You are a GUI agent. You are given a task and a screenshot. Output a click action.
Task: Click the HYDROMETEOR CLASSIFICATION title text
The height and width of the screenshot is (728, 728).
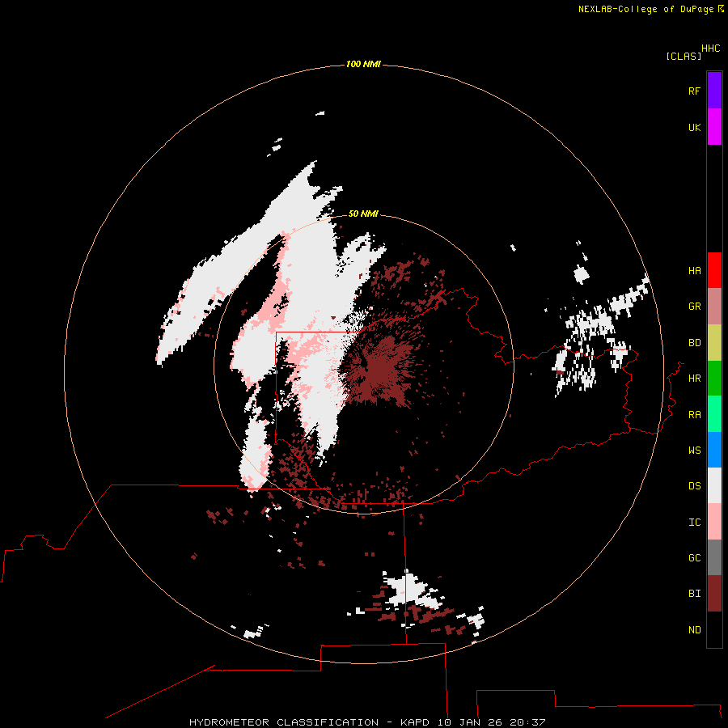[284, 722]
